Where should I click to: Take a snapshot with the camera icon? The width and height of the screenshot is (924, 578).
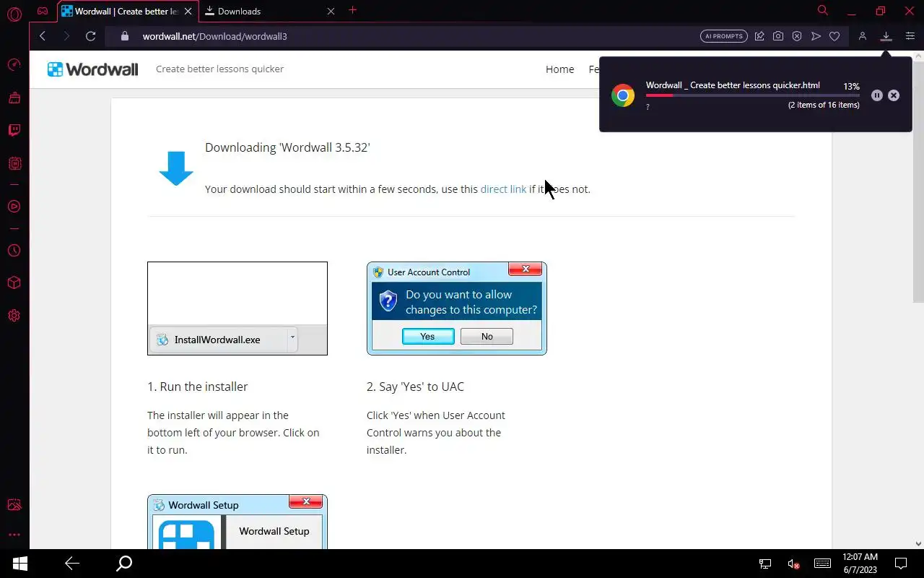pyautogui.click(x=778, y=36)
